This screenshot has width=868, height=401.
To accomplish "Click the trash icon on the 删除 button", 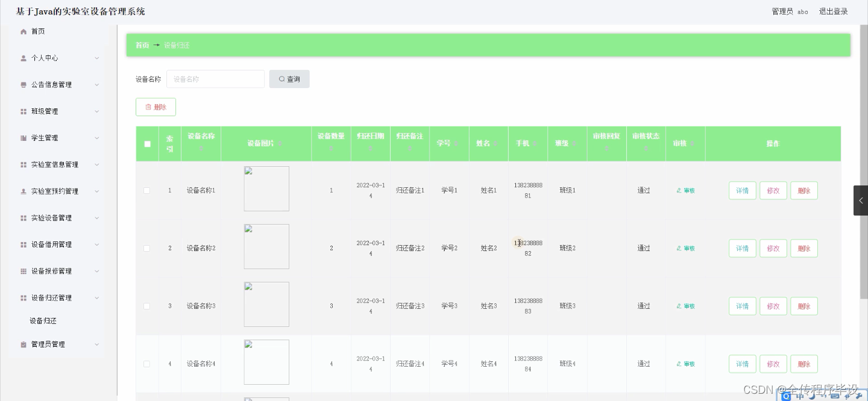I will (x=148, y=107).
